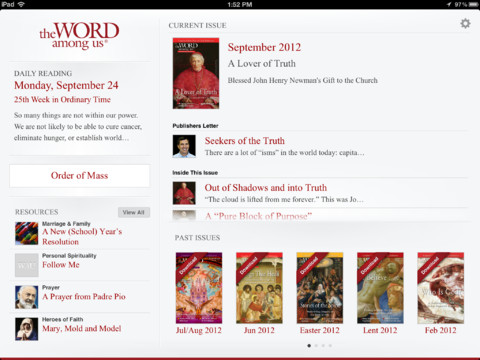Screen dimensions: 480x360
Task: Download the Jun 2012 issue cover
Action: [259, 288]
